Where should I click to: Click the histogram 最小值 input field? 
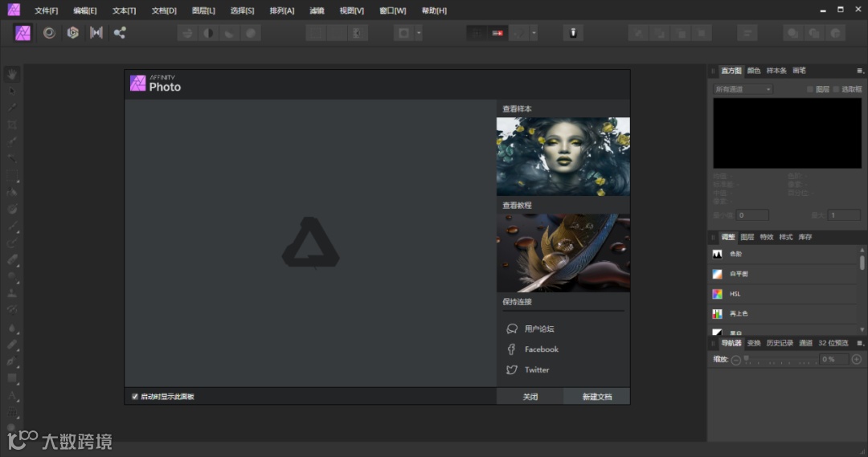[752, 215]
